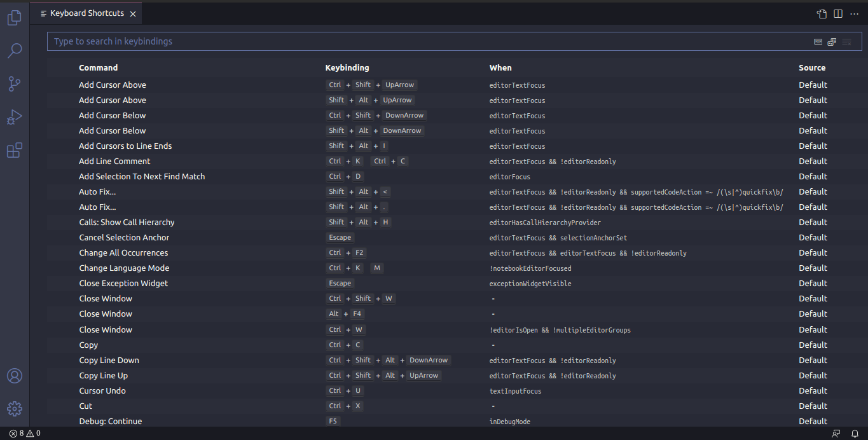
Task: Open the Keyboard Shortcuts JSON file
Action: click(821, 13)
